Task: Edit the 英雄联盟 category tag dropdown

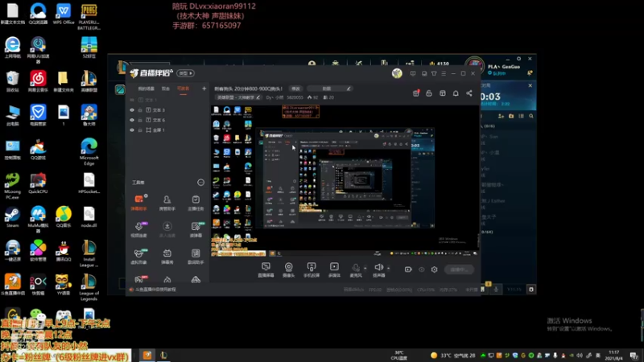Action: [x=238, y=97]
